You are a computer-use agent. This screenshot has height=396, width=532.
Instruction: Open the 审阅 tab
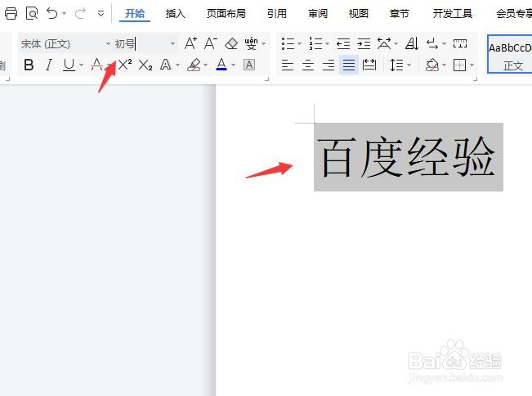pos(318,14)
